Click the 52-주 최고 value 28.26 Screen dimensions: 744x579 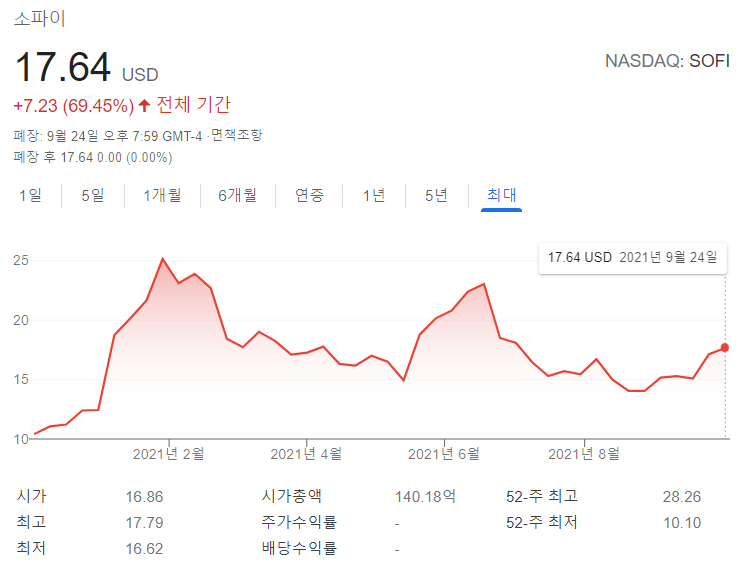point(682,497)
